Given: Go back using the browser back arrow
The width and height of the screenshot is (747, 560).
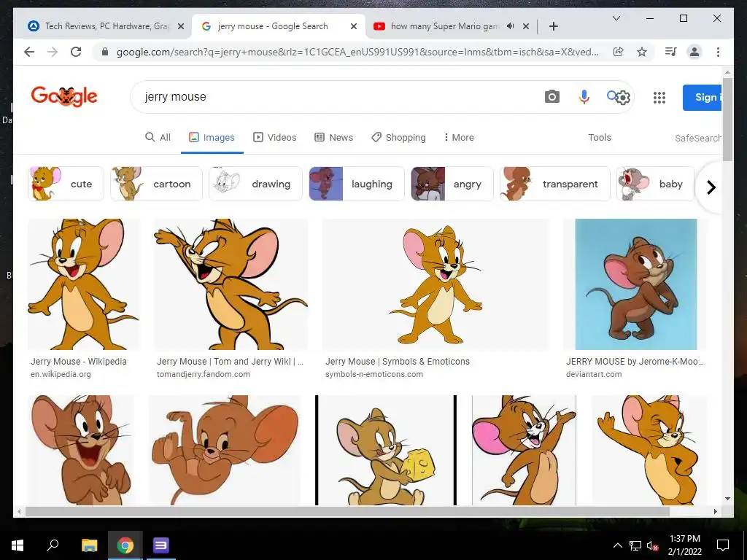Looking at the screenshot, I should (29, 52).
